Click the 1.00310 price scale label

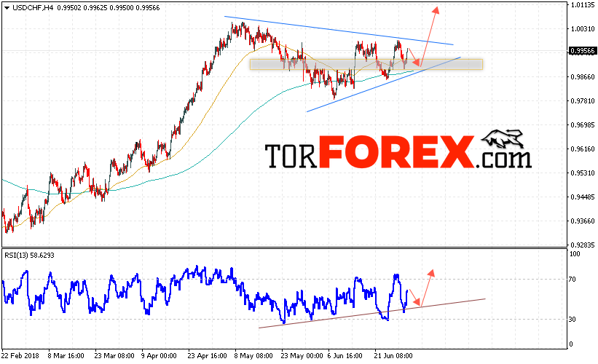pos(583,29)
